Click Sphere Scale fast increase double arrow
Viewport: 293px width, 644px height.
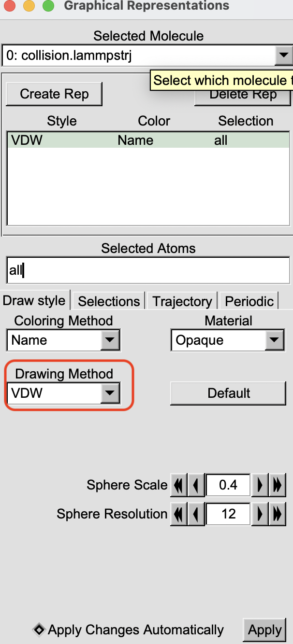point(277,485)
